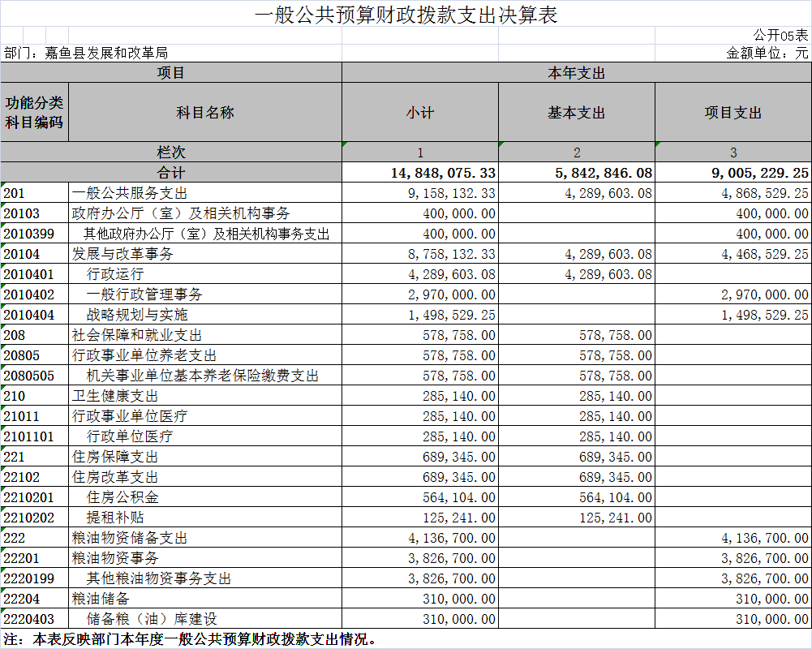Image resolution: width=812 pixels, height=649 pixels.
Task: Select the 一般公共服务支出 cell
Action: [x=205, y=193]
